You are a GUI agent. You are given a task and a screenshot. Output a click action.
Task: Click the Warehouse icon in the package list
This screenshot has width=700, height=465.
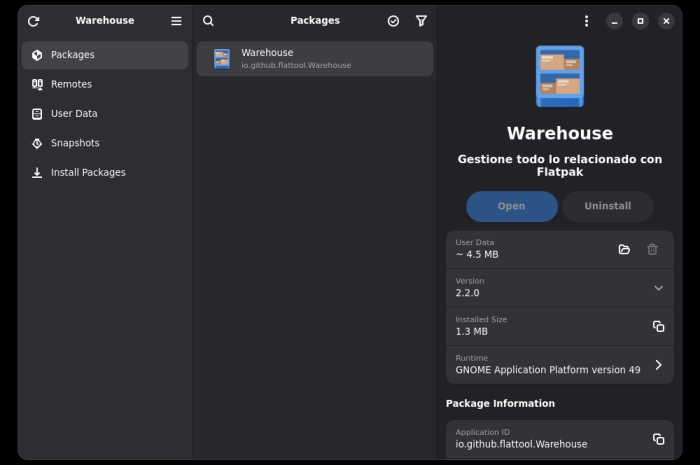[x=222, y=59]
